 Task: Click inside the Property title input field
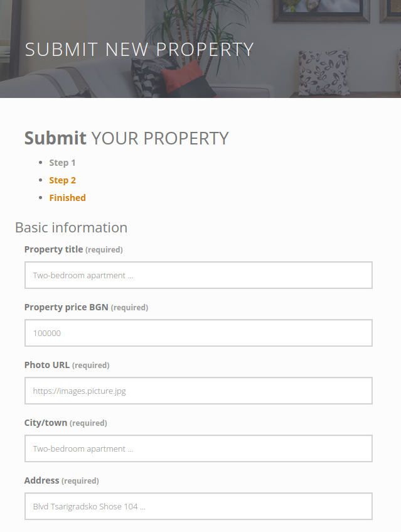pyautogui.click(x=198, y=274)
